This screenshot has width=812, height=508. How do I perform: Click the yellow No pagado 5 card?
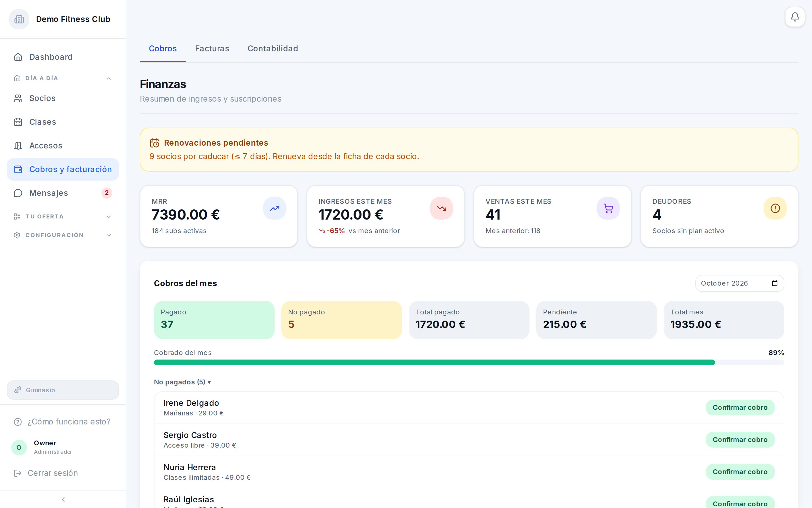click(342, 320)
